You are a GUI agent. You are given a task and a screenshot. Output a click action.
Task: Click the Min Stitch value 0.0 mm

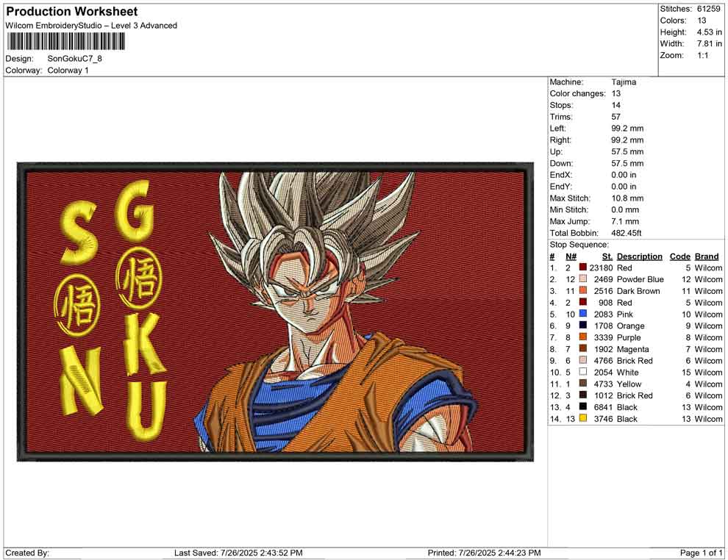[x=625, y=209]
